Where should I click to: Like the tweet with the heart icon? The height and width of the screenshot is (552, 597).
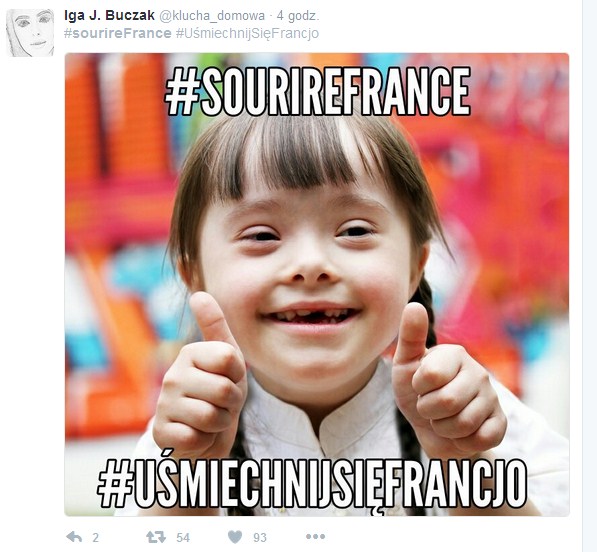[235, 537]
